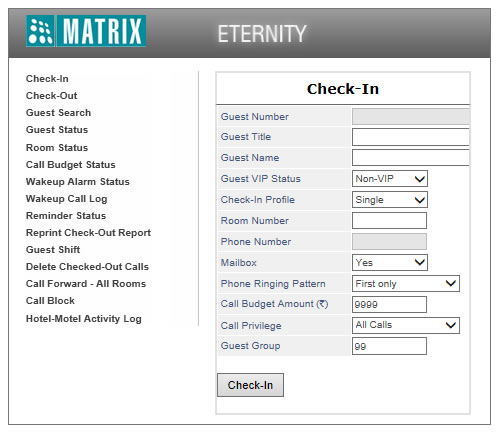Open Call Forward - All Rooms

[x=86, y=284]
